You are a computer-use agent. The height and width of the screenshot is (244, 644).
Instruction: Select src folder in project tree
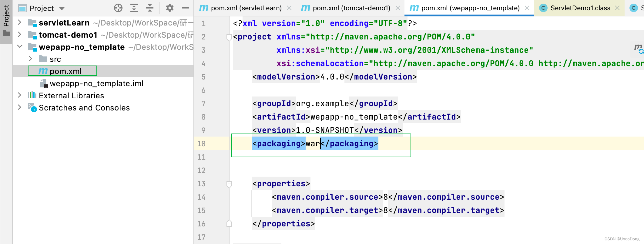pos(55,59)
